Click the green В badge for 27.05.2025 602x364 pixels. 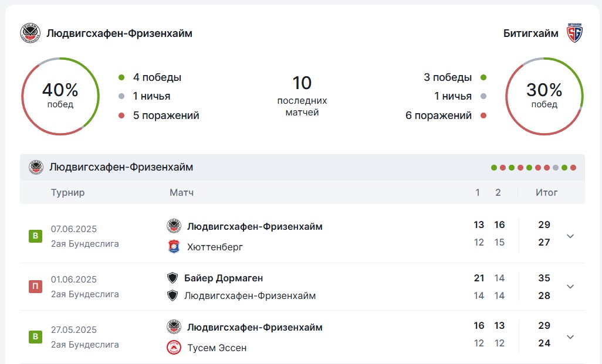point(35,337)
